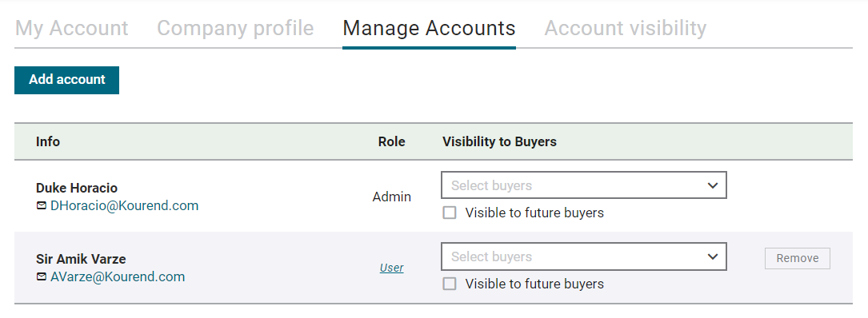Screen dimensions: 868x318
Task: Open the DHoracio@Kourend.com email link
Action: 124,205
